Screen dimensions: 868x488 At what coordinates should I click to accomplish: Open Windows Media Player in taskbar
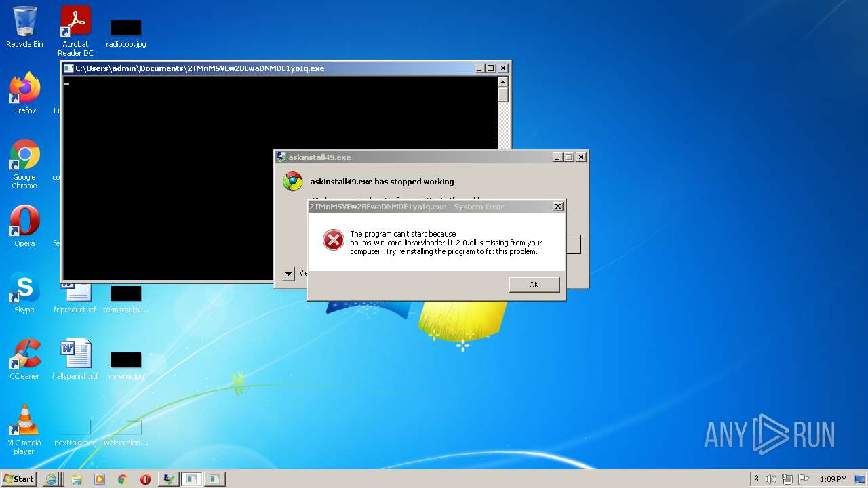coord(100,479)
